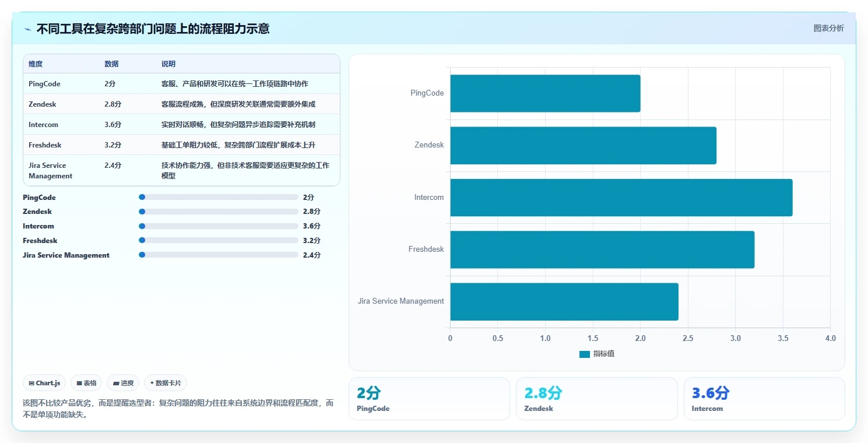
Task: Select the 表格 tag chip
Action: [86, 383]
